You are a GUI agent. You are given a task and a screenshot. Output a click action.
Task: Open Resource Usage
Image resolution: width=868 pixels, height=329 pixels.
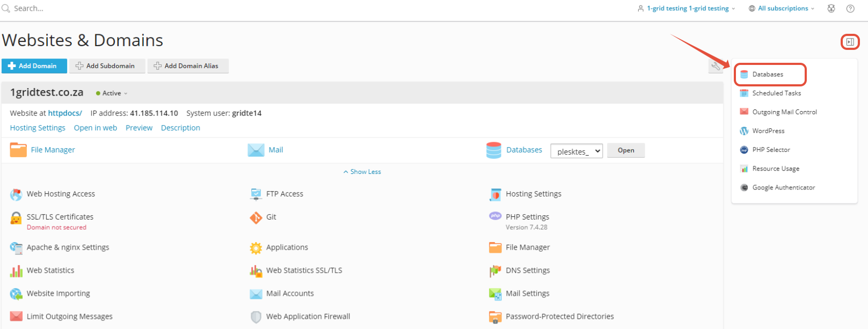pyautogui.click(x=776, y=169)
